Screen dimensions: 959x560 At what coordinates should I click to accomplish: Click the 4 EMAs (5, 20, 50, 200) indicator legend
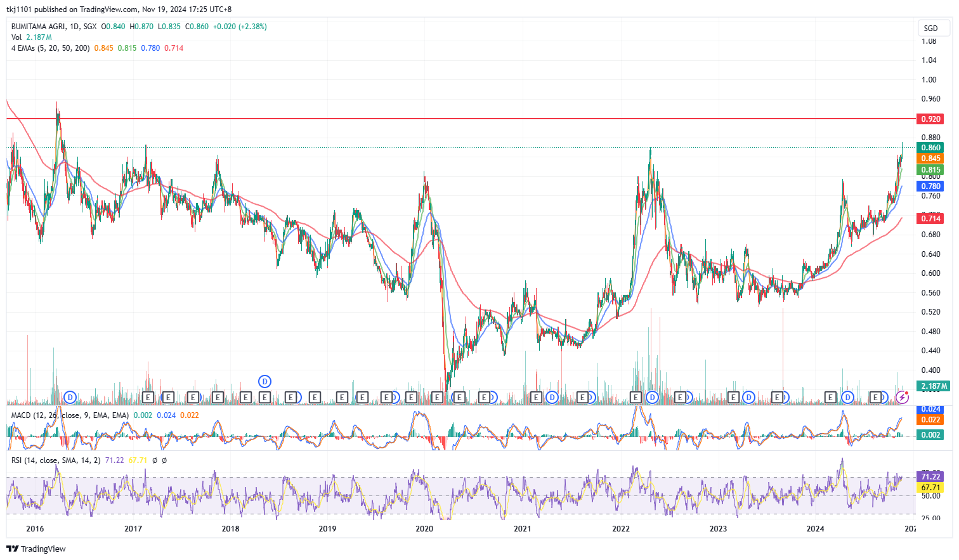click(50, 48)
